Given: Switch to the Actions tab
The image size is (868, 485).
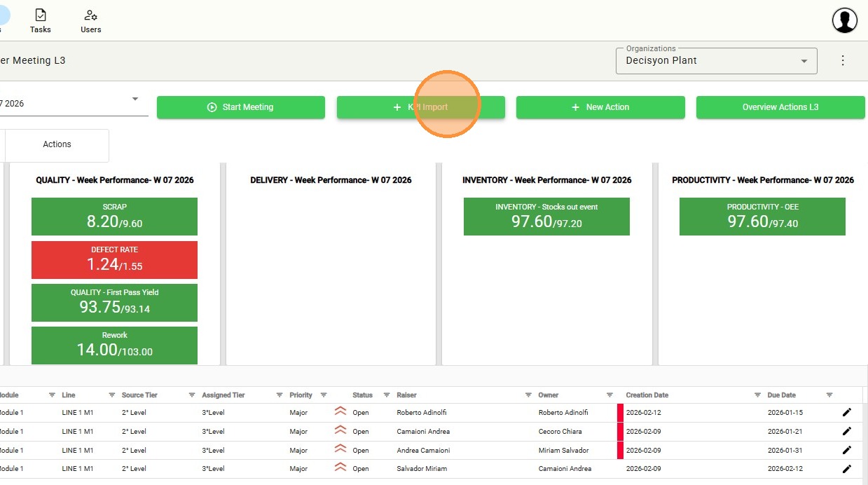Looking at the screenshot, I should (x=57, y=144).
